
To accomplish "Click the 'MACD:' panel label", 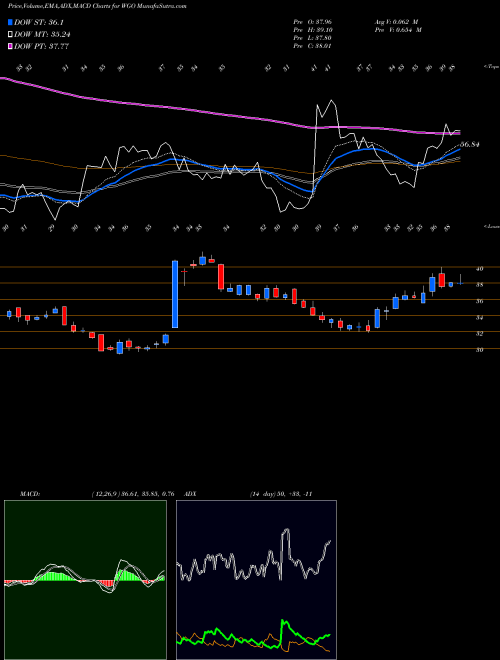I will pos(29,494).
